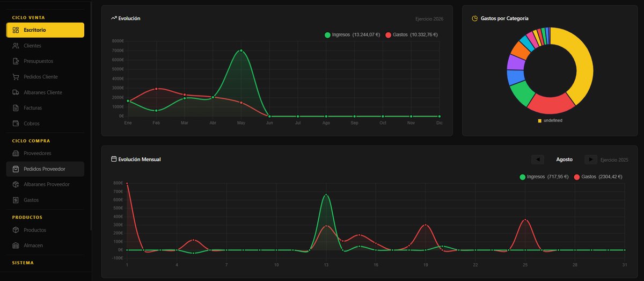Click the CICLO COMPRA section heading
The width and height of the screenshot is (644, 281).
(x=31, y=141)
